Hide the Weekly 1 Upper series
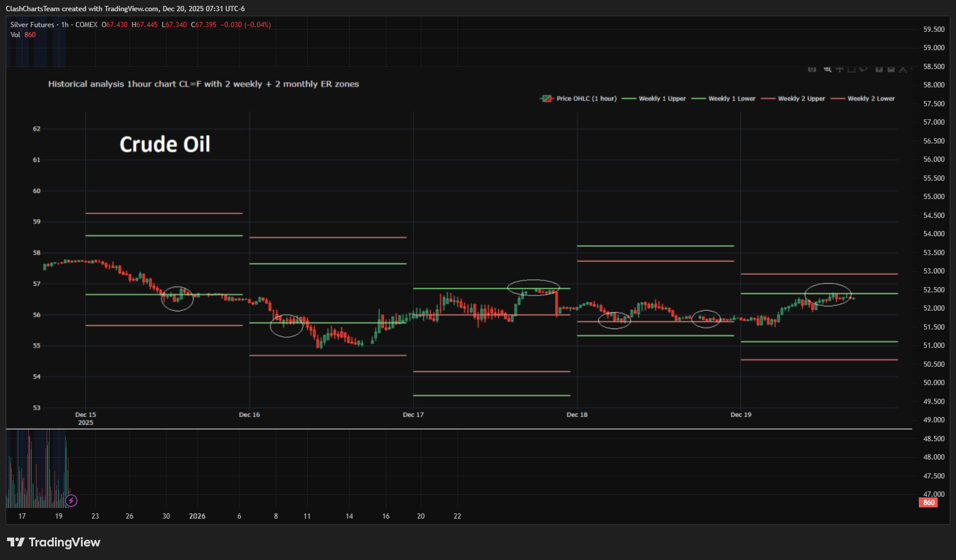Screen dimensions: 956x560 click(x=654, y=99)
